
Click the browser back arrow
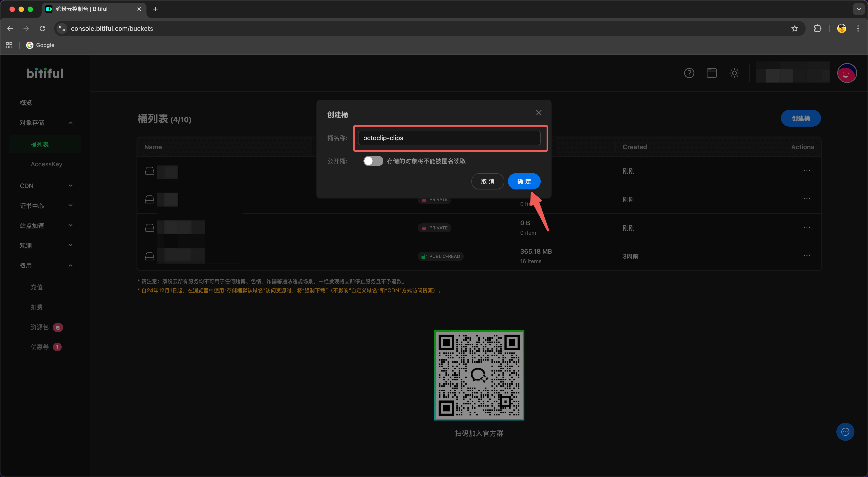point(10,28)
